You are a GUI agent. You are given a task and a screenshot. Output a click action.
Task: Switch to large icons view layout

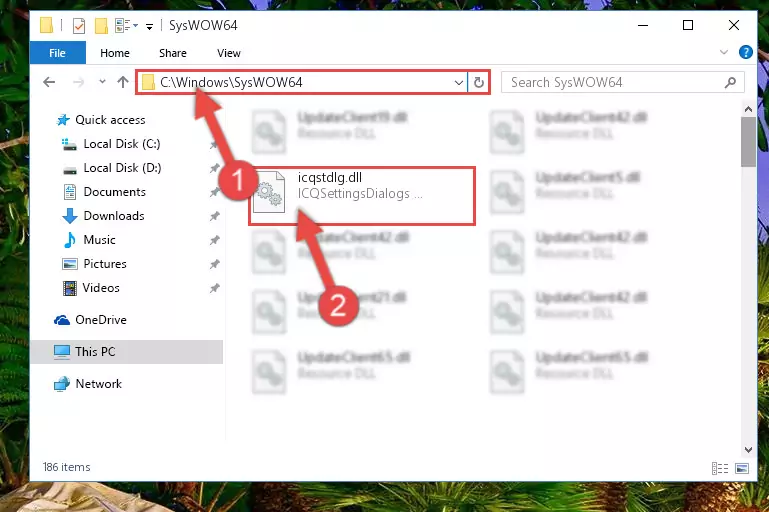[x=742, y=468]
